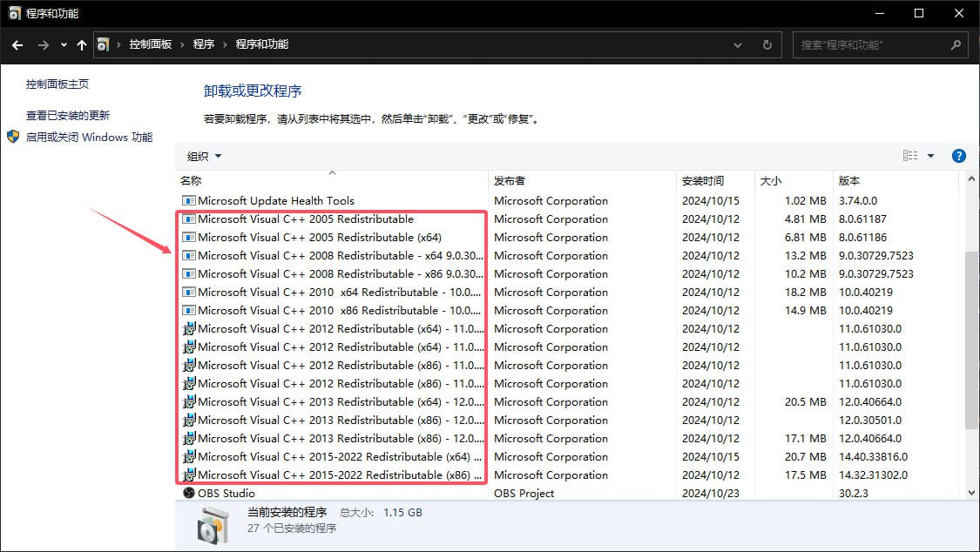Open 查看已安装的更新 link
Image resolution: width=980 pixels, height=552 pixels.
pos(67,116)
